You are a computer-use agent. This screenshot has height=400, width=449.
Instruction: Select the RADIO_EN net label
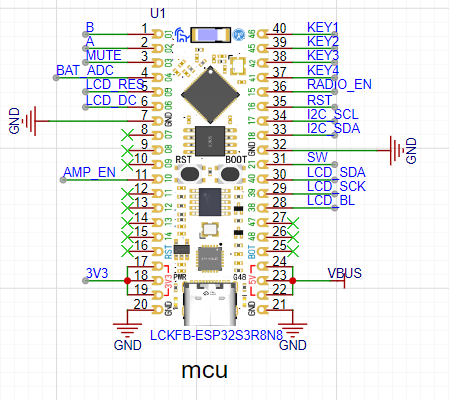click(x=339, y=84)
